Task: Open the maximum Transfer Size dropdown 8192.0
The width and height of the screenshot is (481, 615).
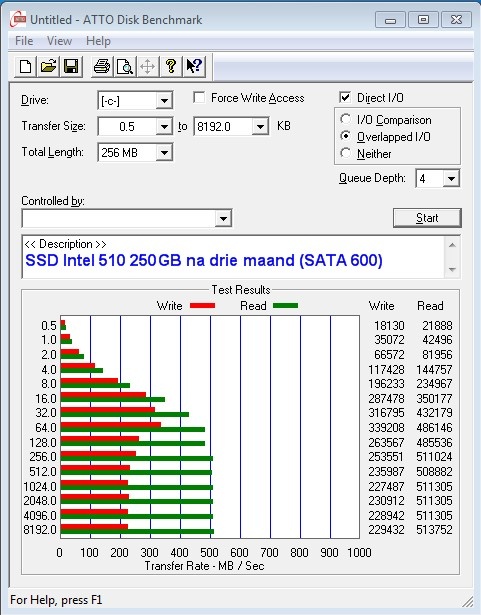Action: tap(260, 127)
